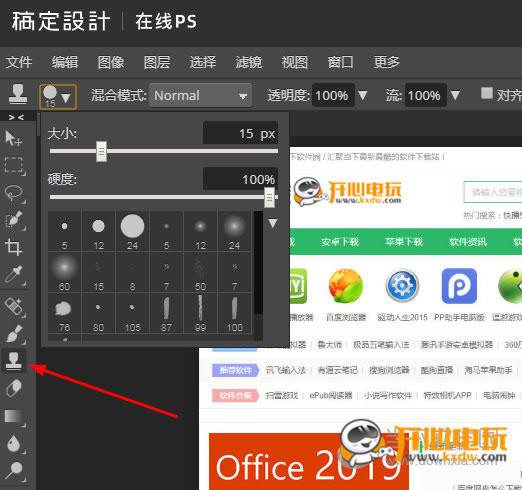The image size is (522, 490).
Task: Select the Move tool
Action: (14, 138)
